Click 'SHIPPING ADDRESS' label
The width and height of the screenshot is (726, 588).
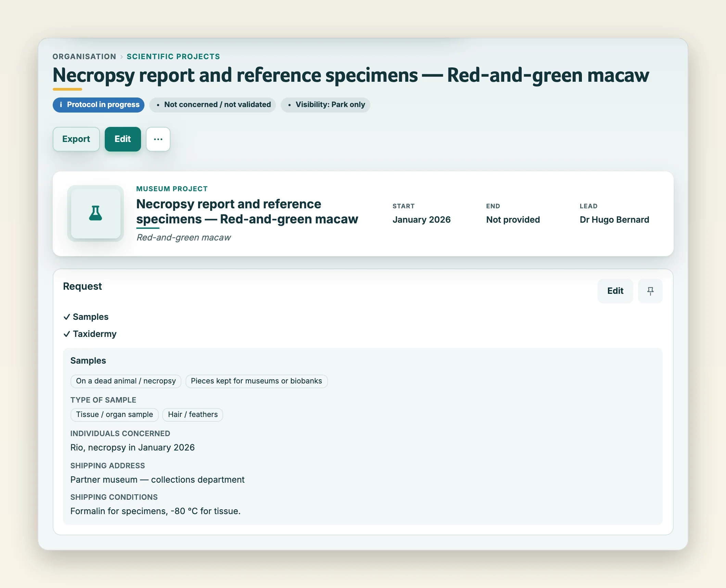click(107, 466)
